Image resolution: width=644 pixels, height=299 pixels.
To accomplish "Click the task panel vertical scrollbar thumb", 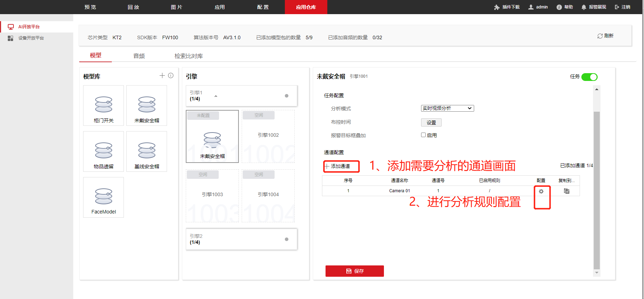I will click(597, 190).
